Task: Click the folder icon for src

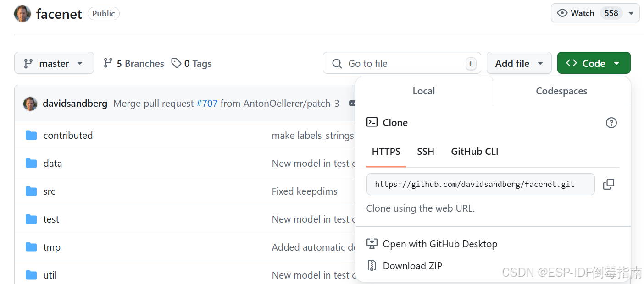Action: coord(31,191)
